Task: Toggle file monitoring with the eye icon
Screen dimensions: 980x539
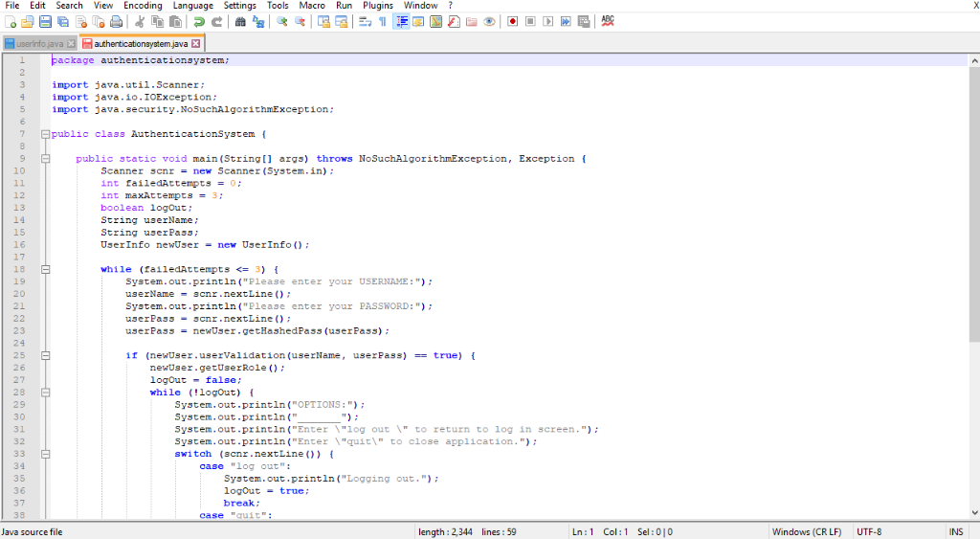Action: [x=489, y=22]
